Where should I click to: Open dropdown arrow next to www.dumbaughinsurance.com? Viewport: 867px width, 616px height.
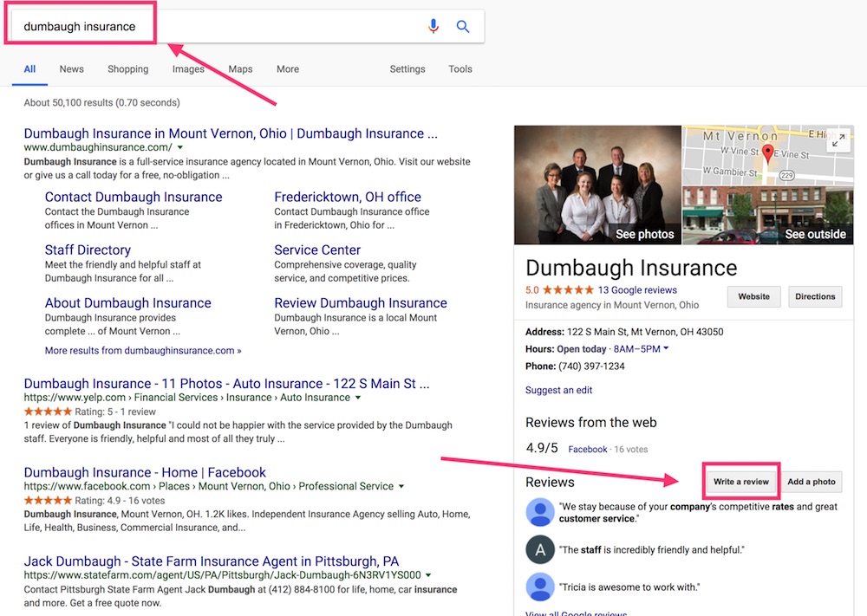click(x=180, y=147)
